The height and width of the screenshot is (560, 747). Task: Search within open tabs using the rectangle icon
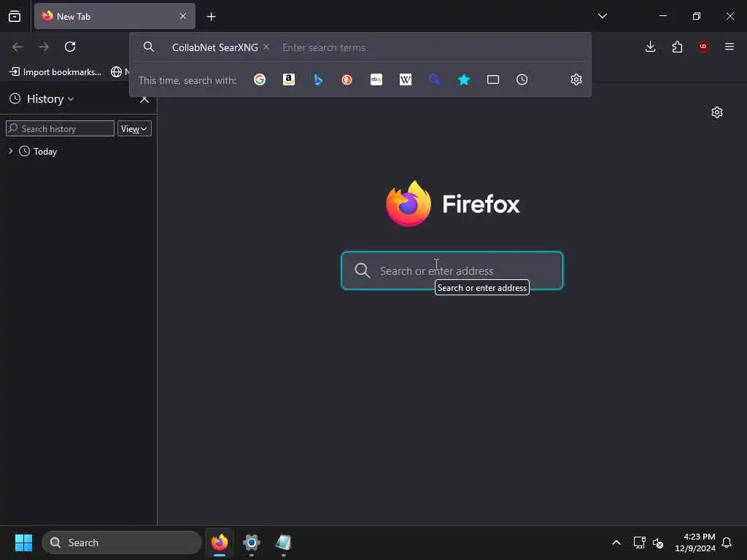click(x=493, y=79)
